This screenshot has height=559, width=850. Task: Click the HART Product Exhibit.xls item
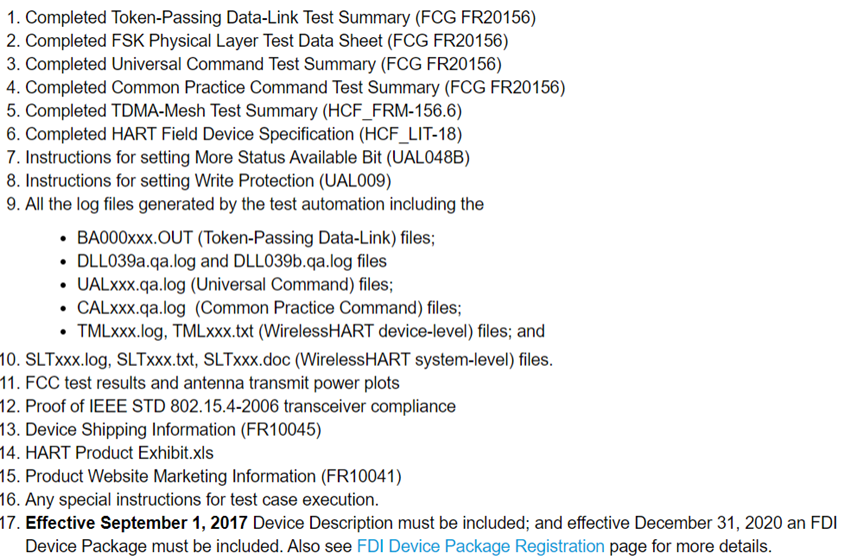tap(119, 452)
